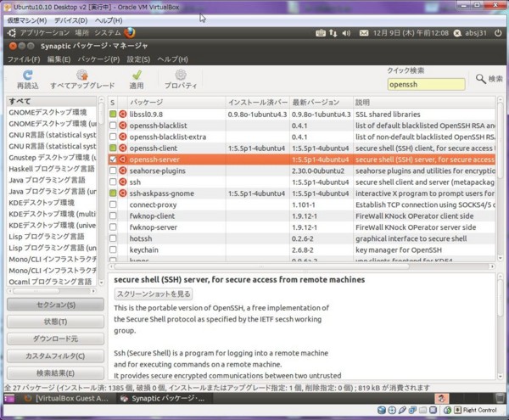Open VirtualBox Machine (仮想マシン) menu
This screenshot has height=420, width=509.
[27, 20]
